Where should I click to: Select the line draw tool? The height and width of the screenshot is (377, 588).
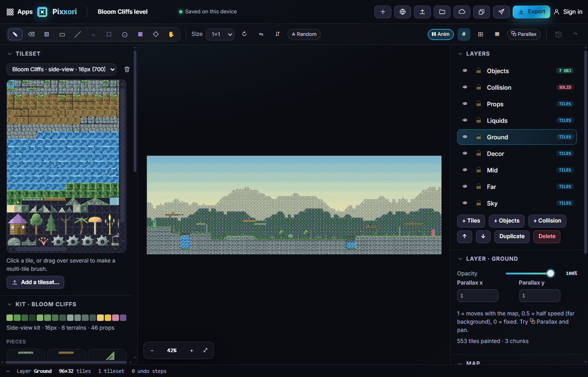coord(78,34)
